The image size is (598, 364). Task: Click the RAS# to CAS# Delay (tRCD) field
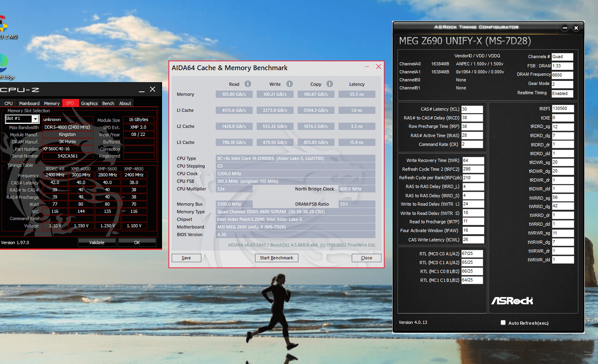coord(472,118)
